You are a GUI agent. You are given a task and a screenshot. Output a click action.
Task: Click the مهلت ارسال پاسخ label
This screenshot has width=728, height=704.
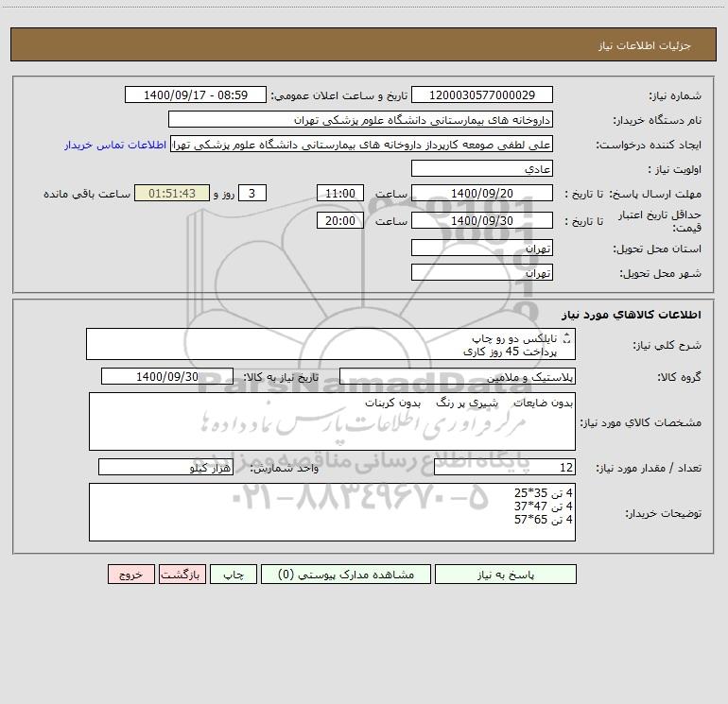pos(655,194)
